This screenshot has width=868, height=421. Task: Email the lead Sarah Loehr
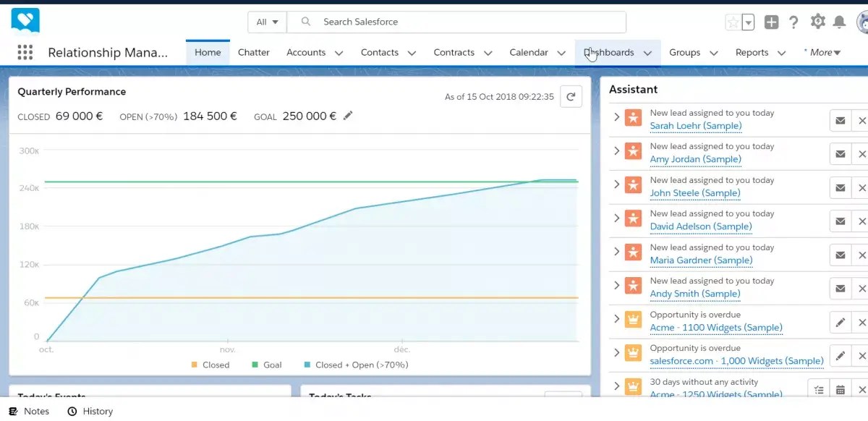(x=840, y=120)
